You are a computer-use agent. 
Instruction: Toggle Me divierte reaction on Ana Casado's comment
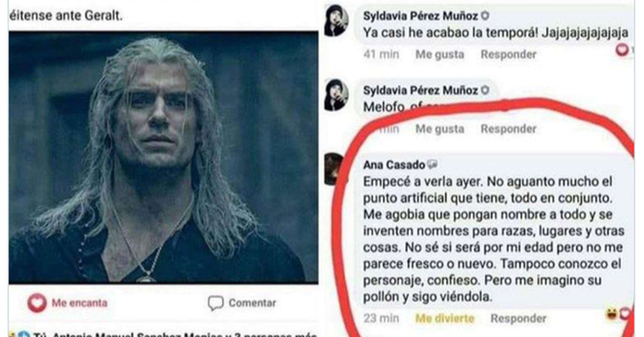click(445, 318)
